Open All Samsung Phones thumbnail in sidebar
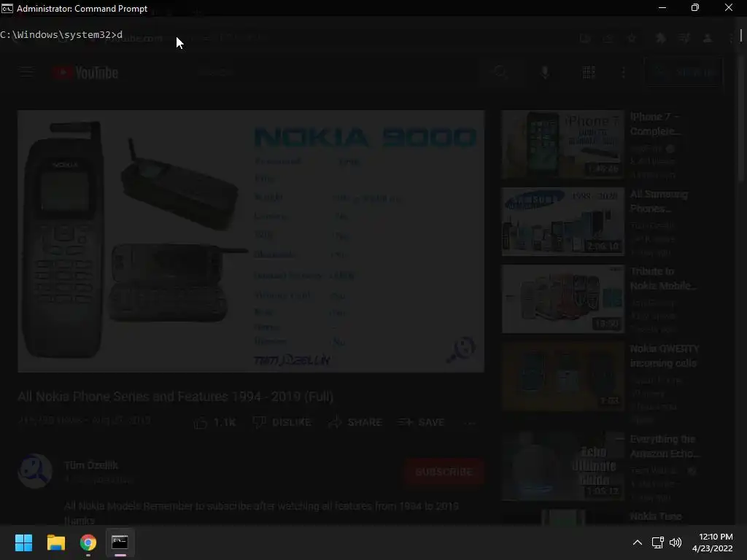This screenshot has height=560, width=747. (562, 222)
